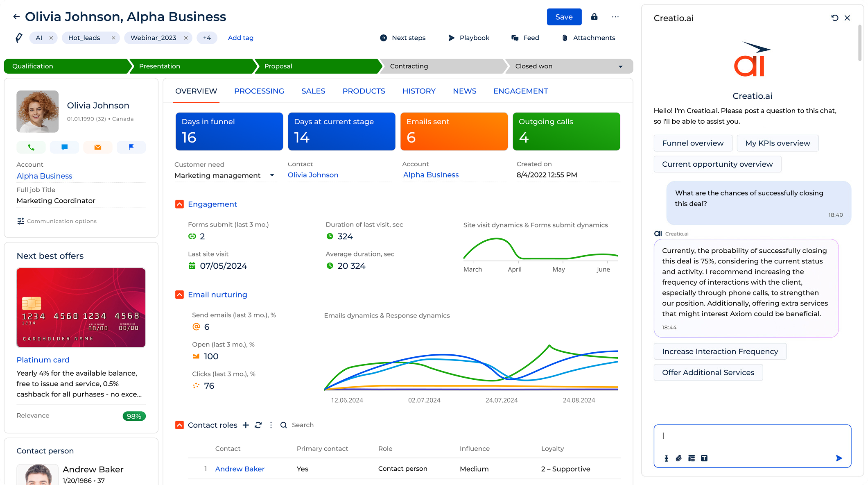Click the Save button

[564, 17]
